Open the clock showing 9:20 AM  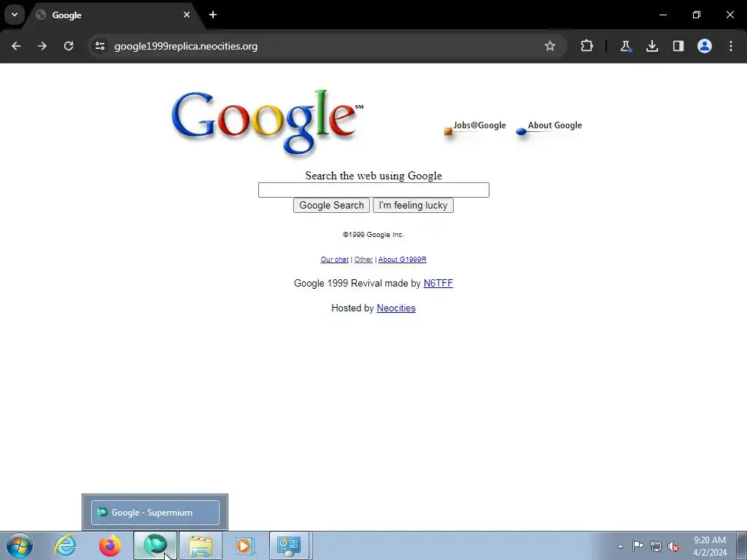point(710,546)
